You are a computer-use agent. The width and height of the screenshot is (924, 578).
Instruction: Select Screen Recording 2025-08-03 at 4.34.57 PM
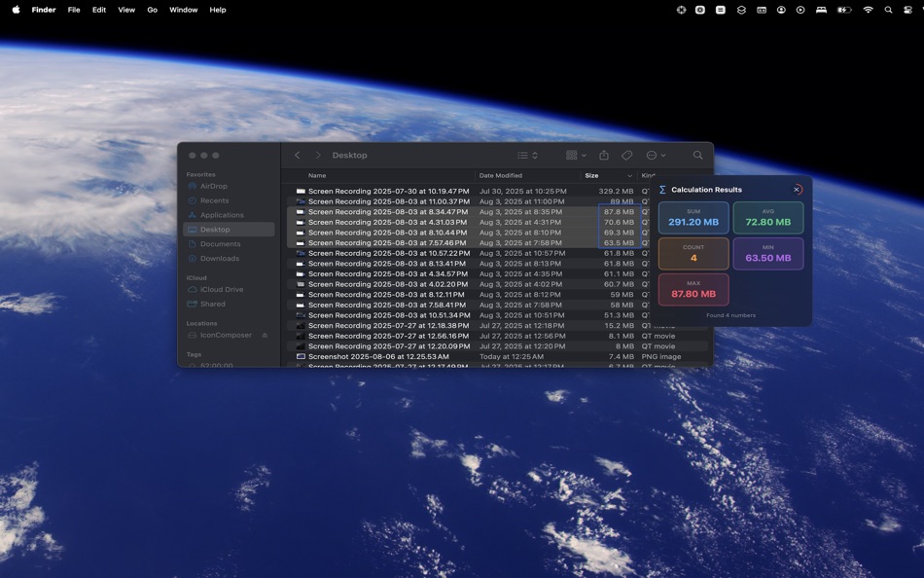point(388,273)
